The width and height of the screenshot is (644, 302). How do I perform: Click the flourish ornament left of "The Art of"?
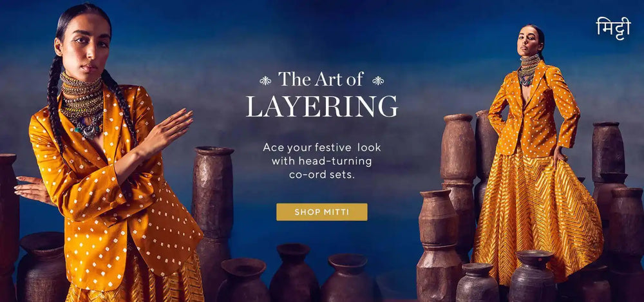click(265, 80)
